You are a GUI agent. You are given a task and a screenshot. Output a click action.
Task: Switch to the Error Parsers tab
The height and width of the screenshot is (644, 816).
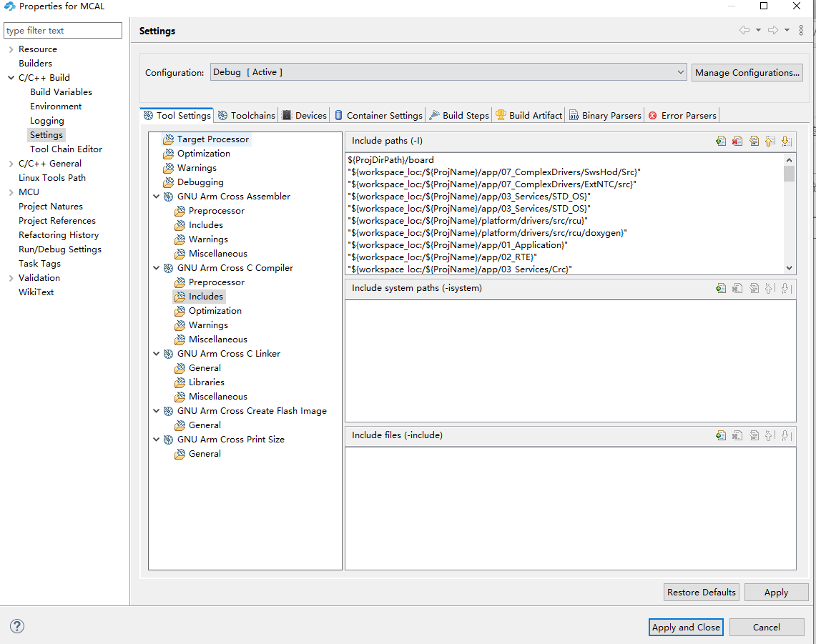point(682,116)
